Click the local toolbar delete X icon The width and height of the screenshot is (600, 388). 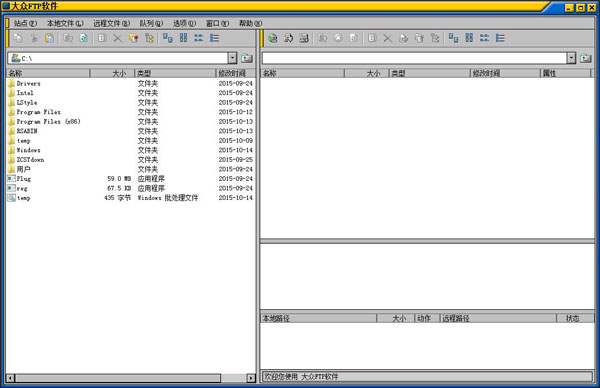tap(117, 38)
